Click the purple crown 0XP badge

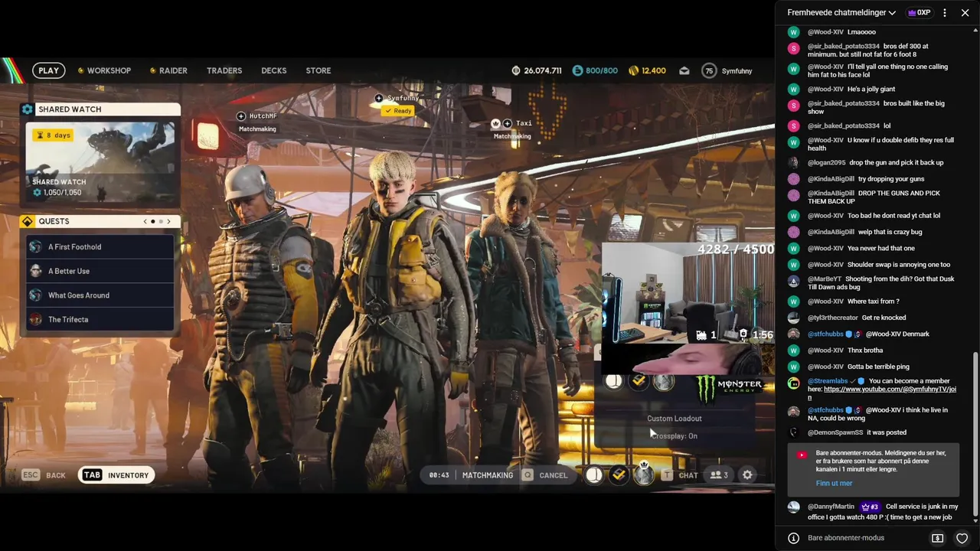pos(919,13)
